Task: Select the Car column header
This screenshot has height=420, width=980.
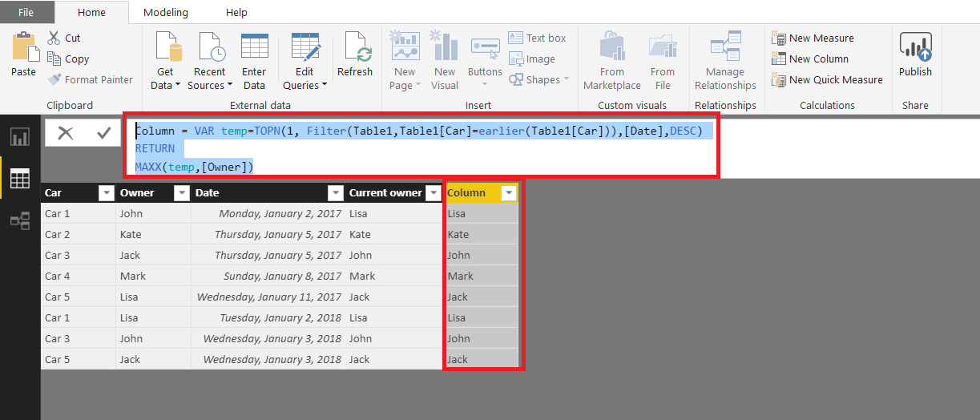Action: coord(78,192)
